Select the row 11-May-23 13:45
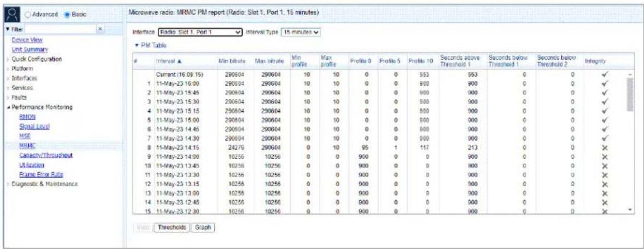Screen dimensions: 644x250 (x=380, y=166)
